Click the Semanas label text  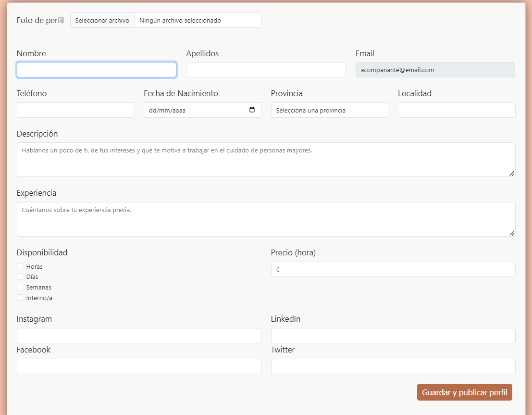38,287
